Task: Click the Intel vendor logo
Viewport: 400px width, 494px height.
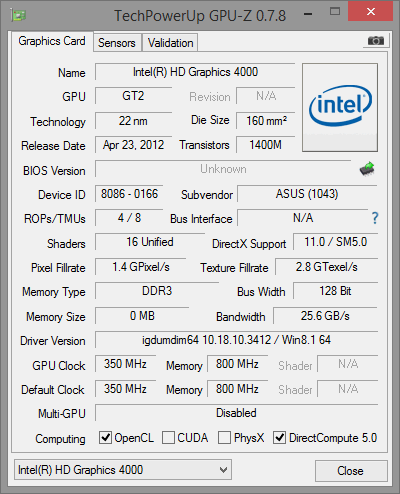Action: [x=340, y=107]
